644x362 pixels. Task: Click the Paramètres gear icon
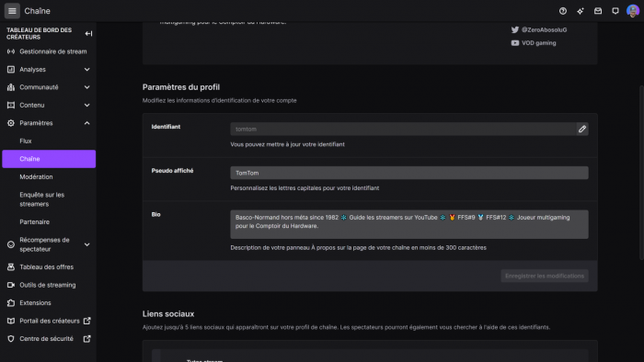pos(11,123)
